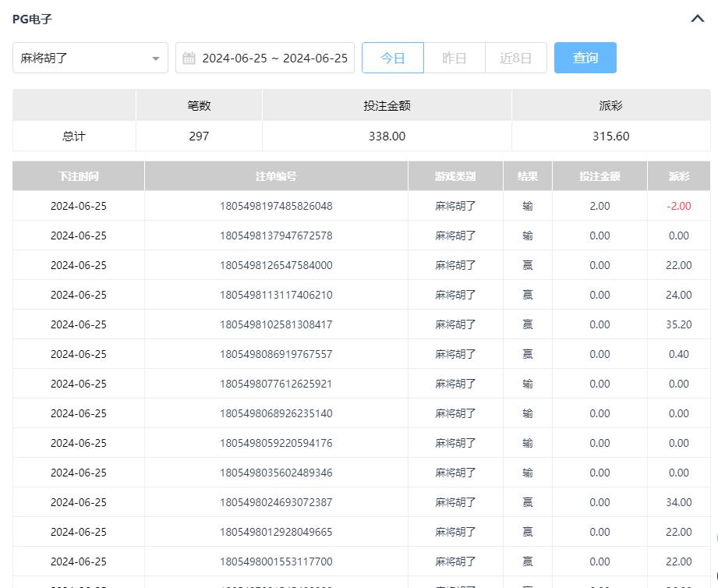Collapse the PG电子 panel with the chevron
The height and width of the screenshot is (588, 718).
pyautogui.click(x=697, y=19)
